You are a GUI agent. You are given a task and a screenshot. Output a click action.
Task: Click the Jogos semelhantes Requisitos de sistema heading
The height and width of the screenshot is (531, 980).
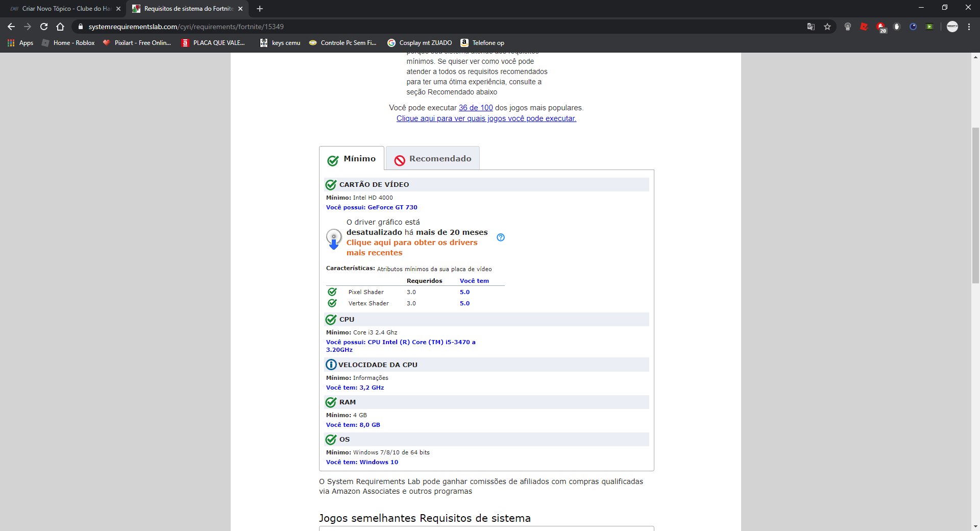click(x=425, y=518)
